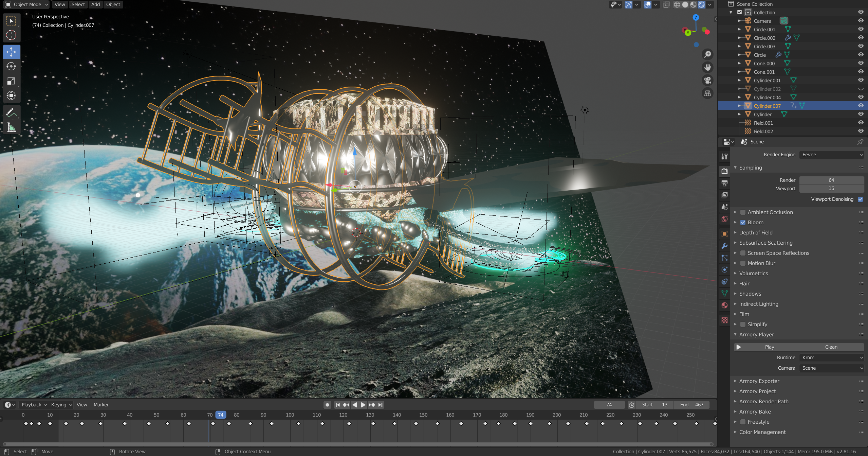Select the Rotate tool in toolbar
This screenshot has width=868, height=456.
point(11,66)
